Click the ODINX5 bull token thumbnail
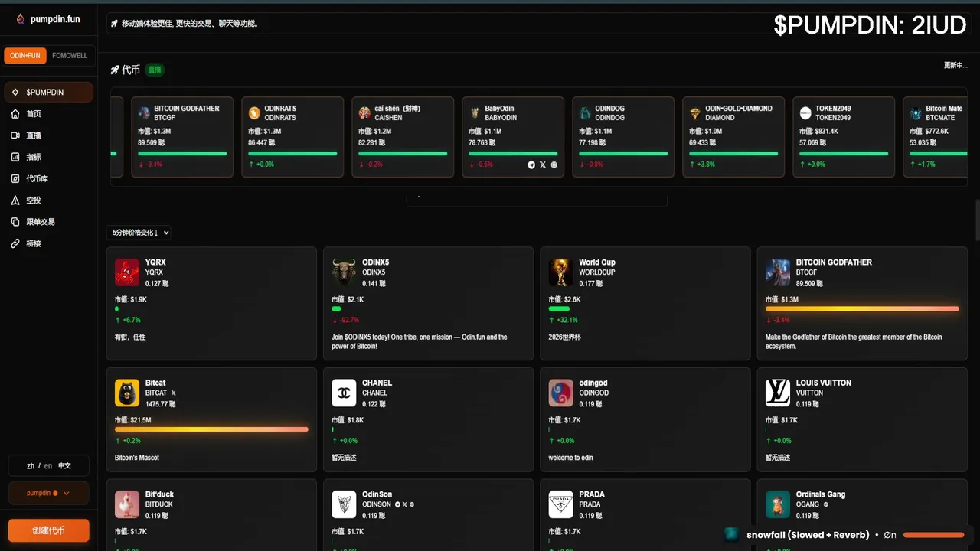The height and width of the screenshot is (551, 980). (344, 272)
